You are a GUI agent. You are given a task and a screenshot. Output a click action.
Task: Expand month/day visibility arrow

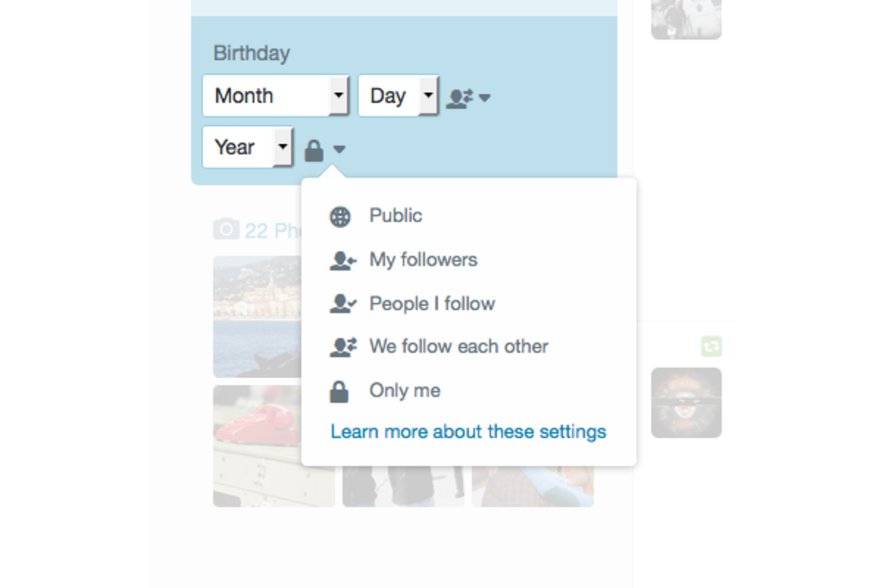pos(484,98)
